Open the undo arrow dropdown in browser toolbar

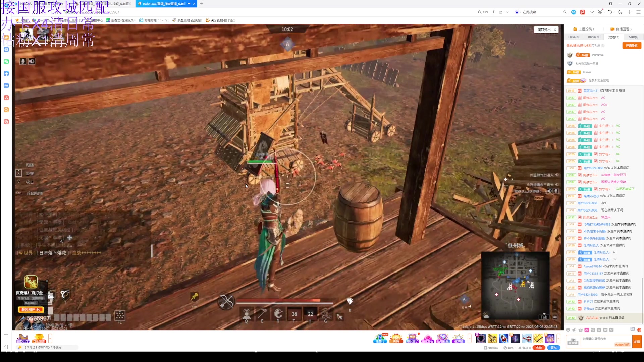coord(614,12)
